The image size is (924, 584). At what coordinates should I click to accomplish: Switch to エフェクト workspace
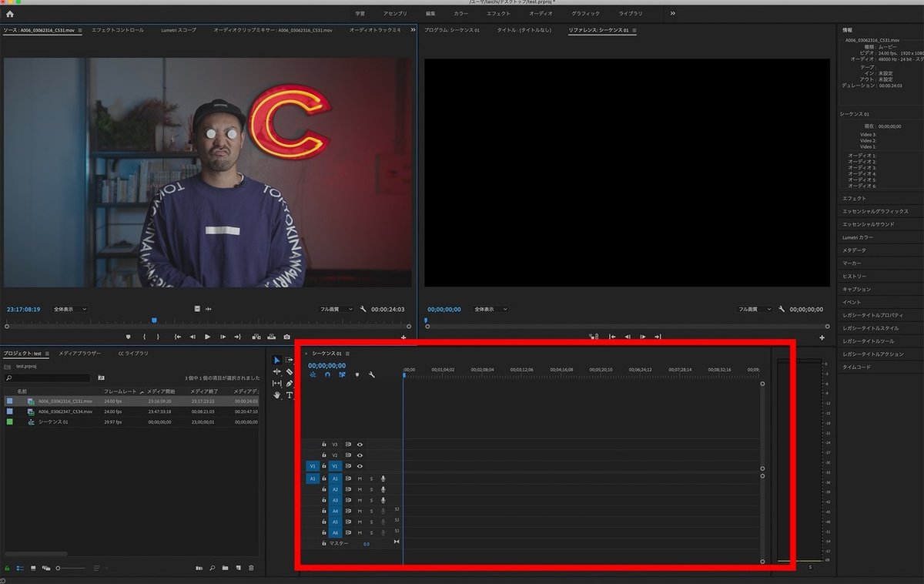498,14
